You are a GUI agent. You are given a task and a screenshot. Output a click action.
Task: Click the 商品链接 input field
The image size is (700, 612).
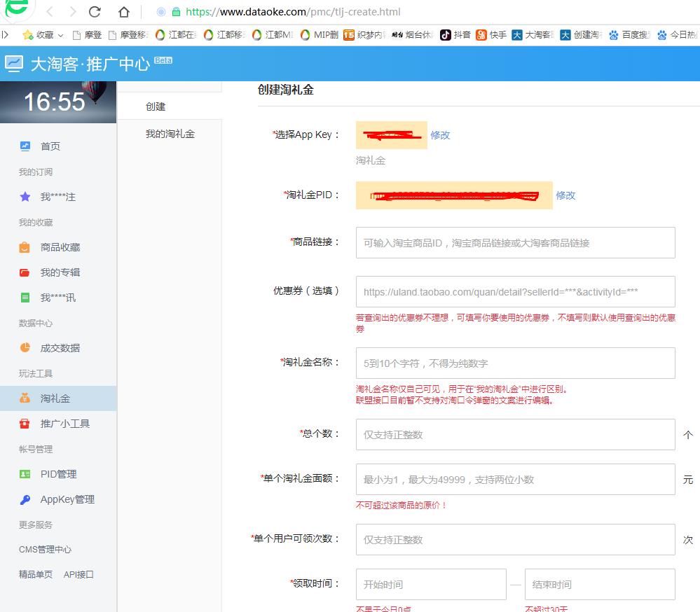point(515,243)
